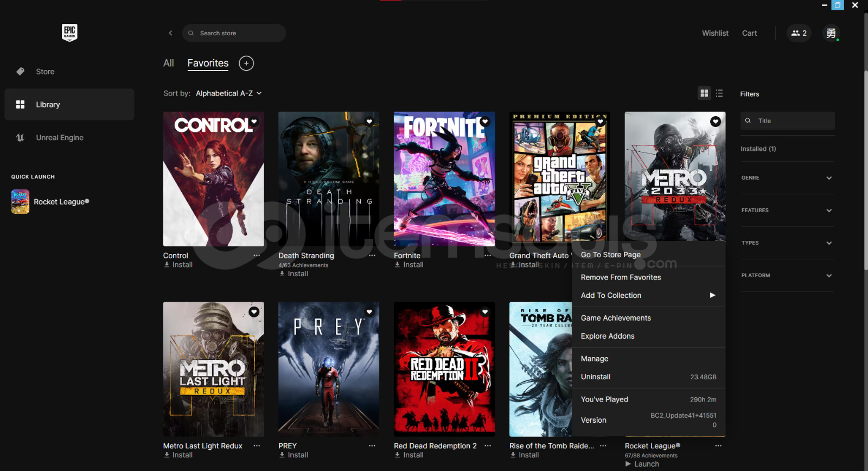Switch to list view
868x471 pixels.
tap(719, 93)
